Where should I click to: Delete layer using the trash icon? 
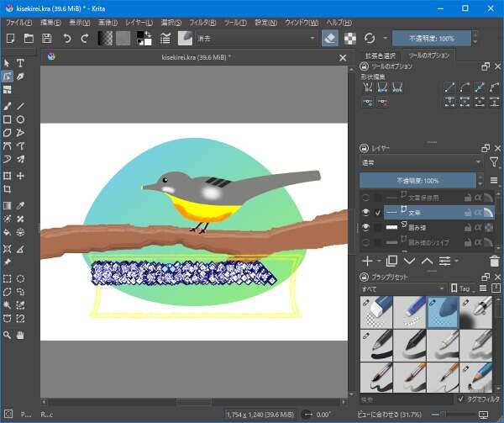tap(493, 262)
